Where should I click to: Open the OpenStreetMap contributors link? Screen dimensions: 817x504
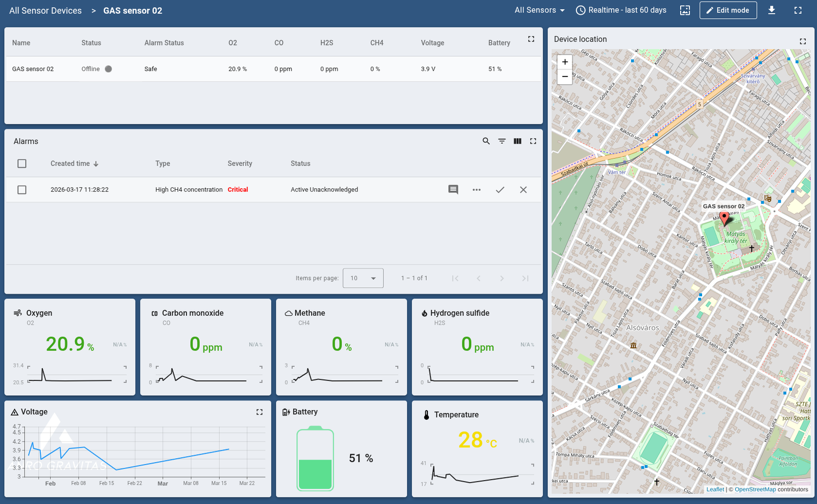755,489
